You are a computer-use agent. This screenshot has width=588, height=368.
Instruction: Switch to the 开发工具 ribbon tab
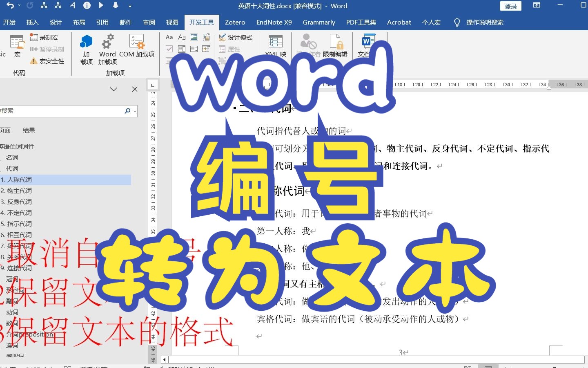(x=202, y=22)
